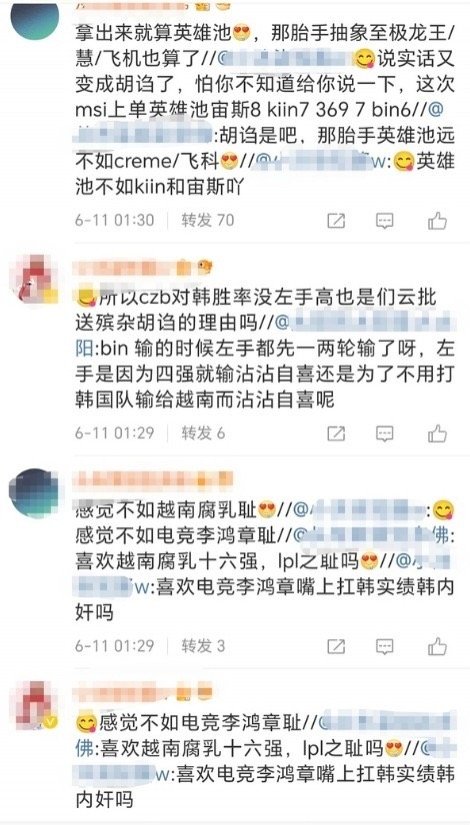Open the fourth post's verified-badge avatar
Image resolution: width=470 pixels, height=825 pixels.
click(x=34, y=706)
